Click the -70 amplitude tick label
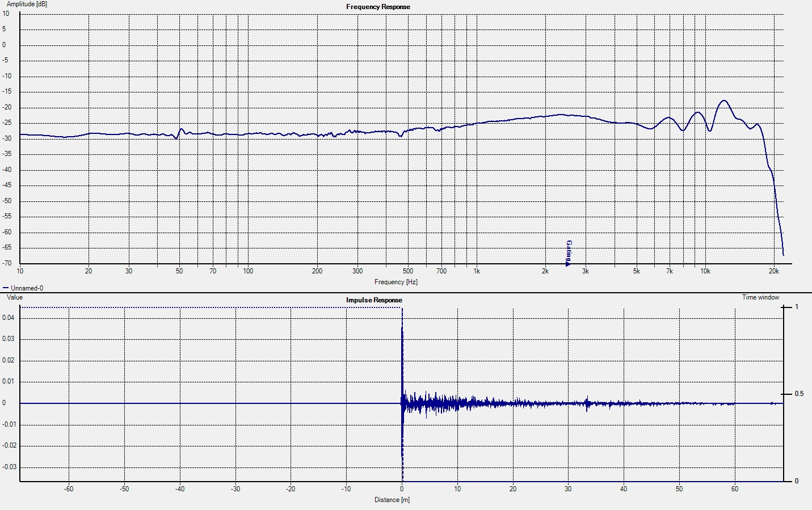 (x=7, y=264)
